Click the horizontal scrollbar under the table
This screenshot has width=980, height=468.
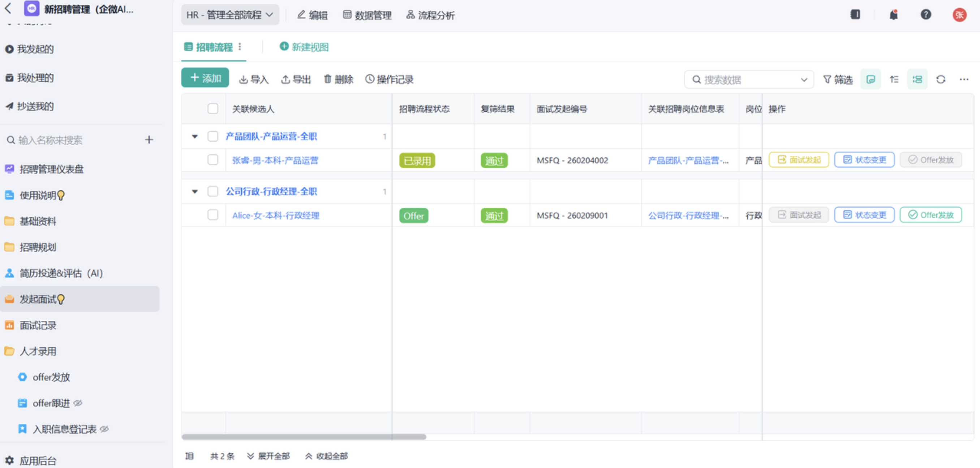click(304, 437)
